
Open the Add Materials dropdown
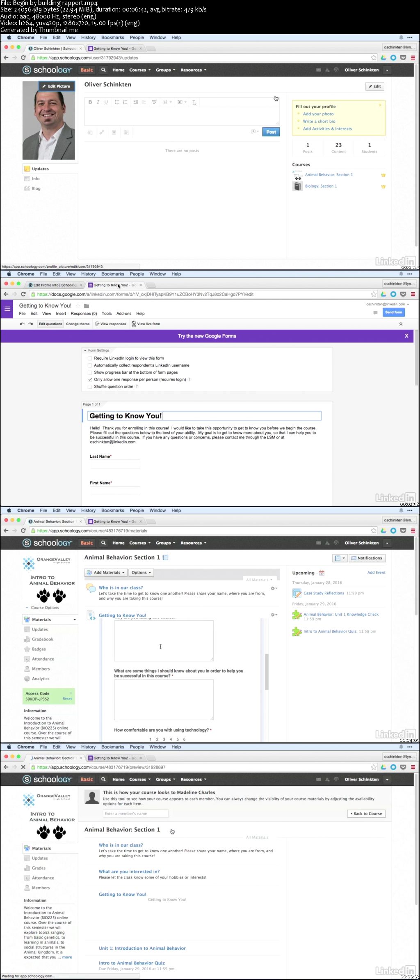106,572
